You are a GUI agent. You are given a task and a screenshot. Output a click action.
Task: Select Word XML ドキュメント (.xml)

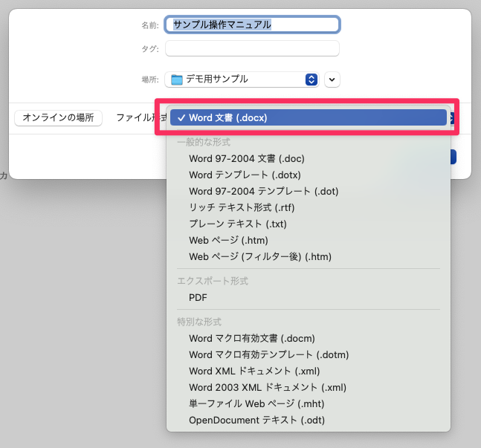(309, 371)
